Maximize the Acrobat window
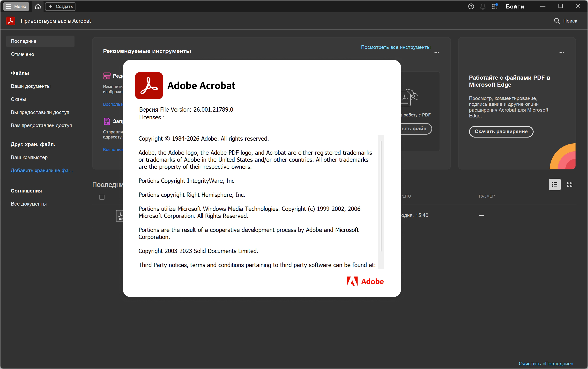Screen dimensions: 588x369 [560, 6]
